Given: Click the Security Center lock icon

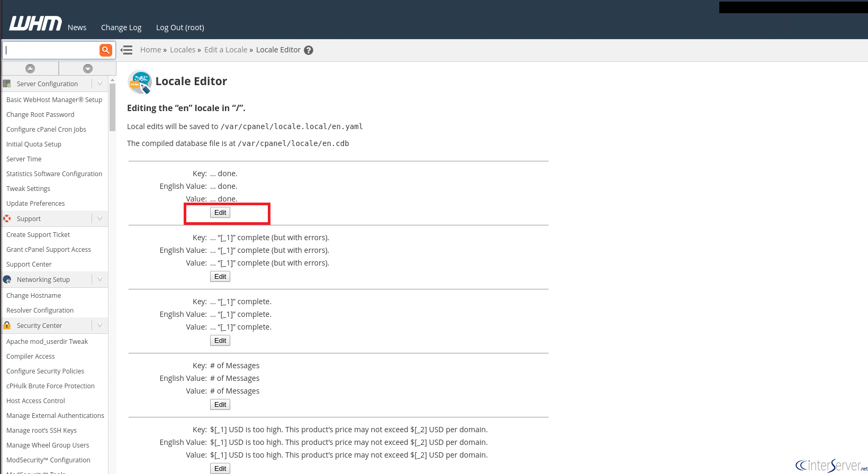Looking at the screenshot, I should click(x=7, y=325).
